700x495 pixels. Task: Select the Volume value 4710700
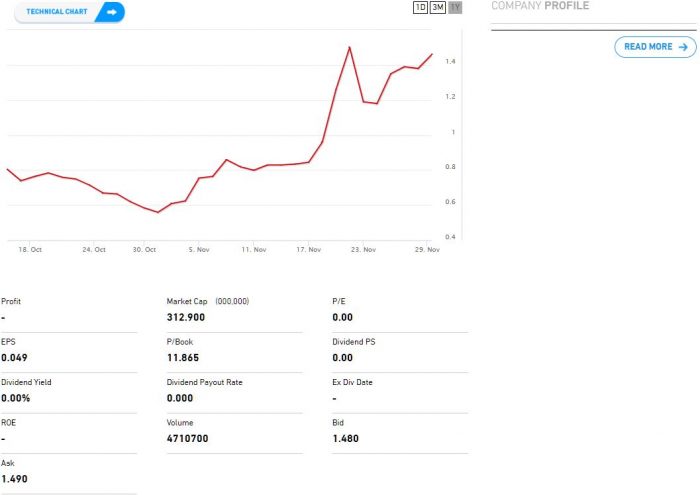[188, 438]
